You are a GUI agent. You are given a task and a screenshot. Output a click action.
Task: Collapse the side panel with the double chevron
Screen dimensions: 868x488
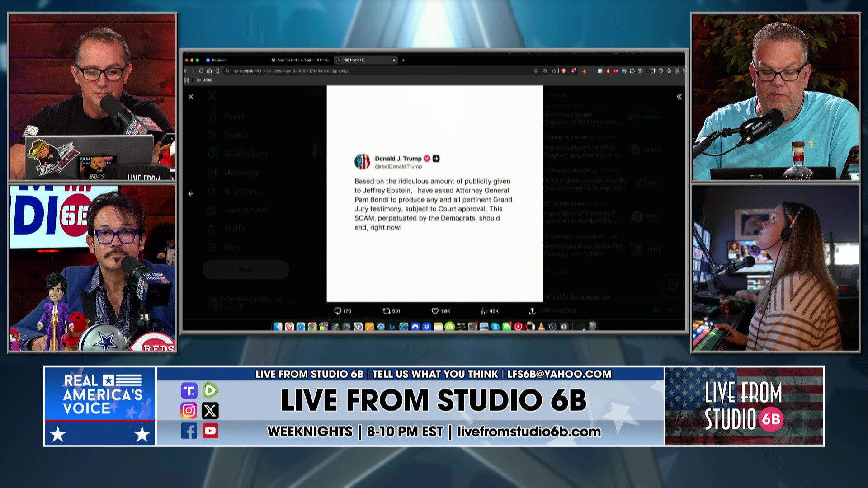point(679,97)
